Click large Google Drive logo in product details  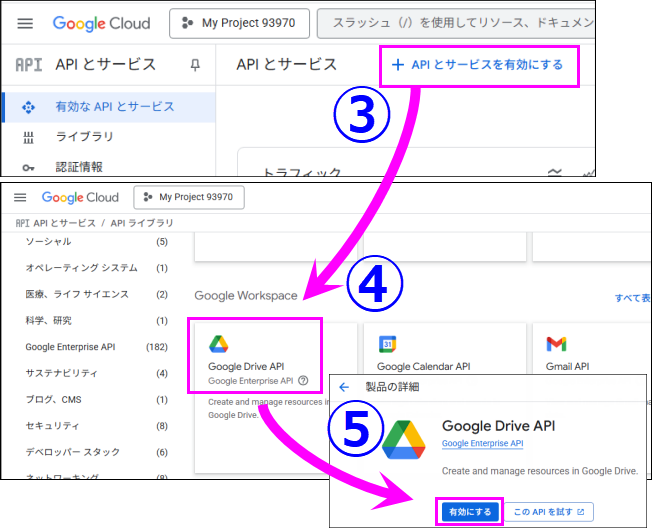(x=403, y=440)
